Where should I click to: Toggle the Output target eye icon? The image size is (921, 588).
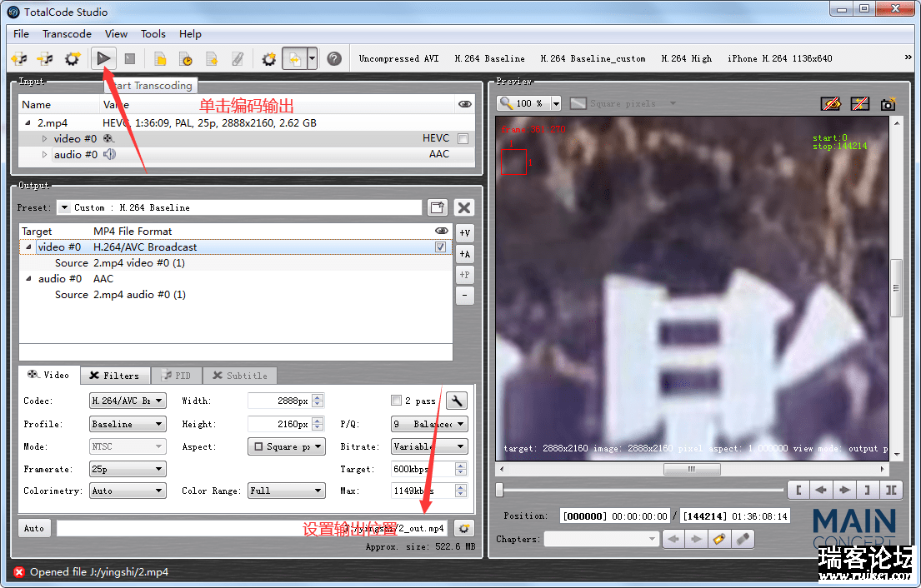click(x=441, y=231)
